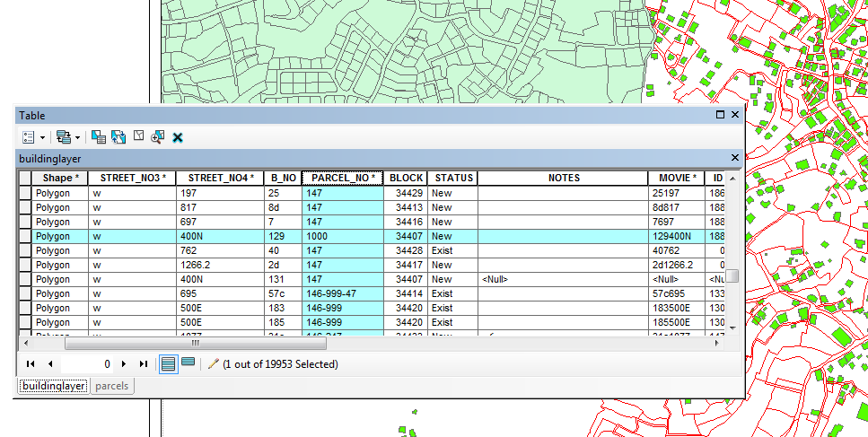The image size is (868, 437).
Task: Click the MOVIE cell 57c695
Action: click(677, 293)
